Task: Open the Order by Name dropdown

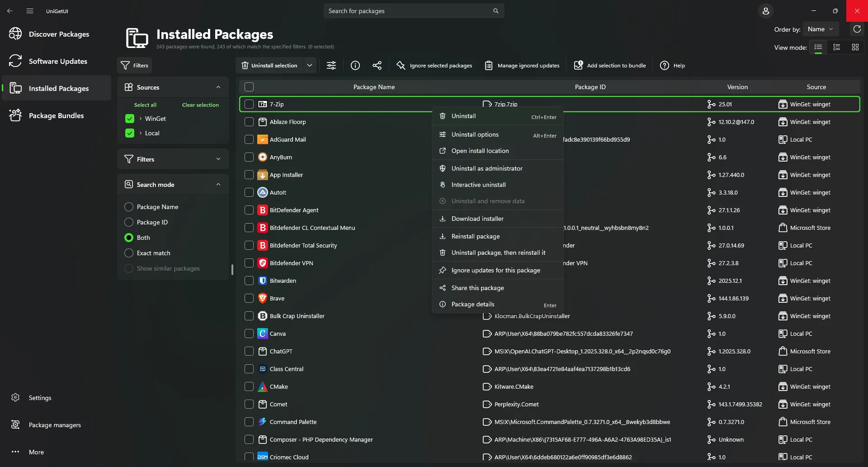Action: (821, 29)
